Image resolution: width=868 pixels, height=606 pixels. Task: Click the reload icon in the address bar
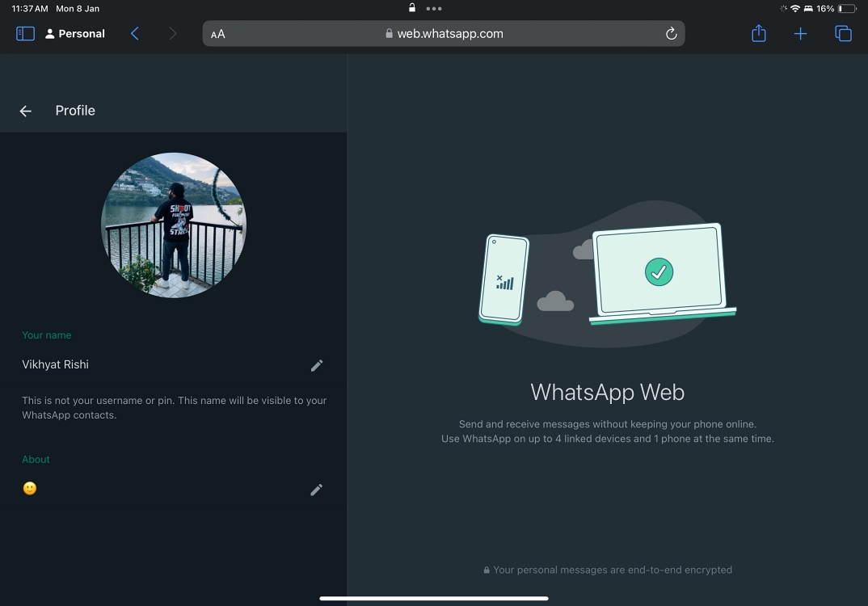(x=671, y=34)
